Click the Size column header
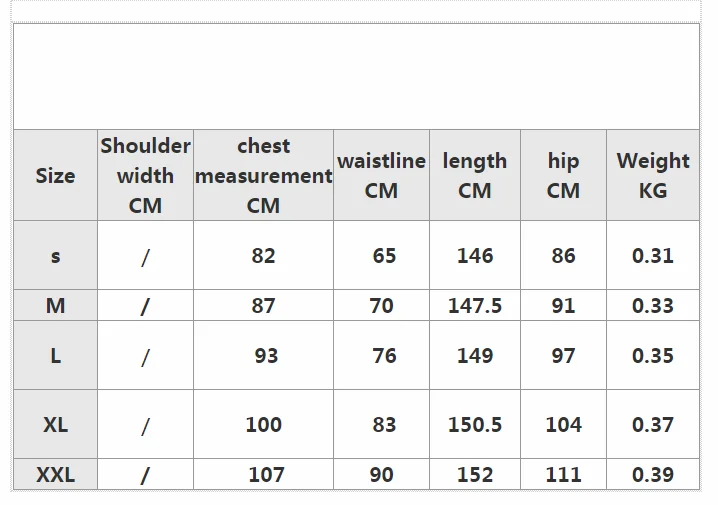The image size is (718, 505). coord(55,175)
